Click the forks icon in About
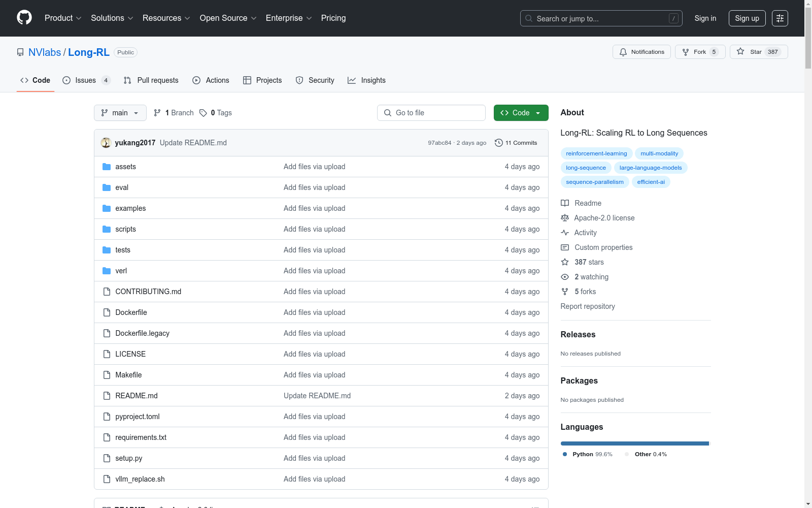The height and width of the screenshot is (508, 812). pos(565,292)
